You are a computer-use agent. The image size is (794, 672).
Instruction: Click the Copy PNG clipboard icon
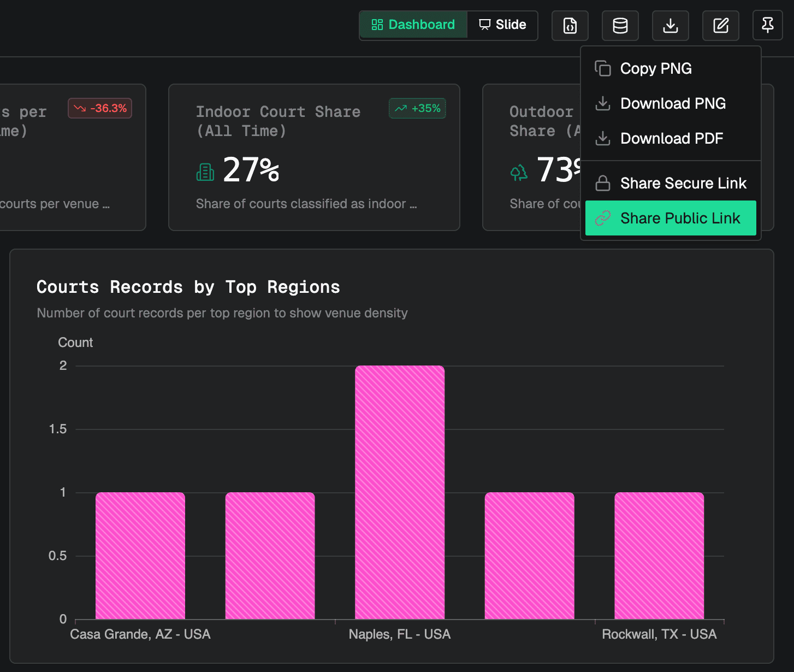pyautogui.click(x=603, y=68)
